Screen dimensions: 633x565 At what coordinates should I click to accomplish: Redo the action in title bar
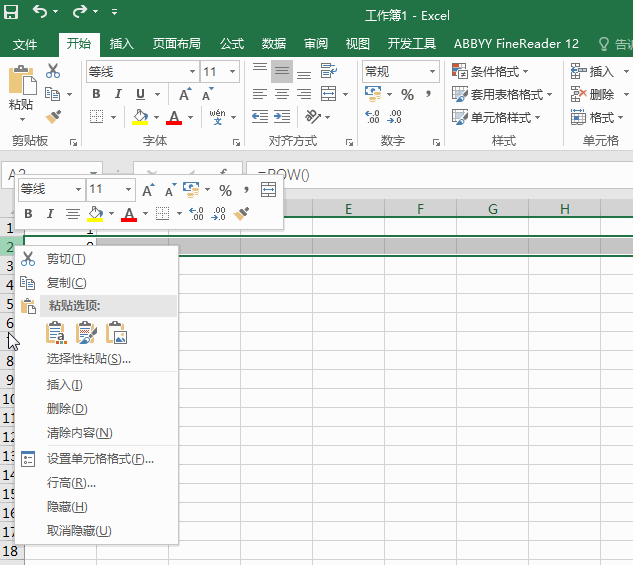coord(80,11)
